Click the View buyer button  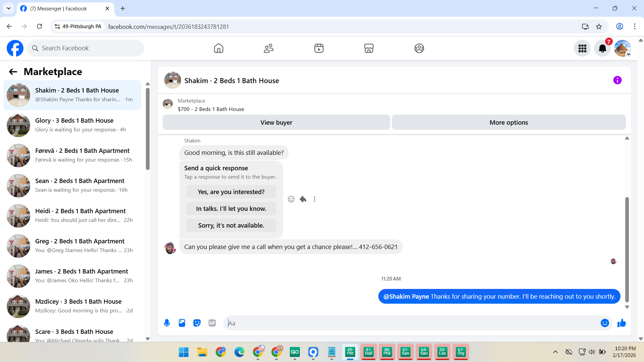point(276,122)
